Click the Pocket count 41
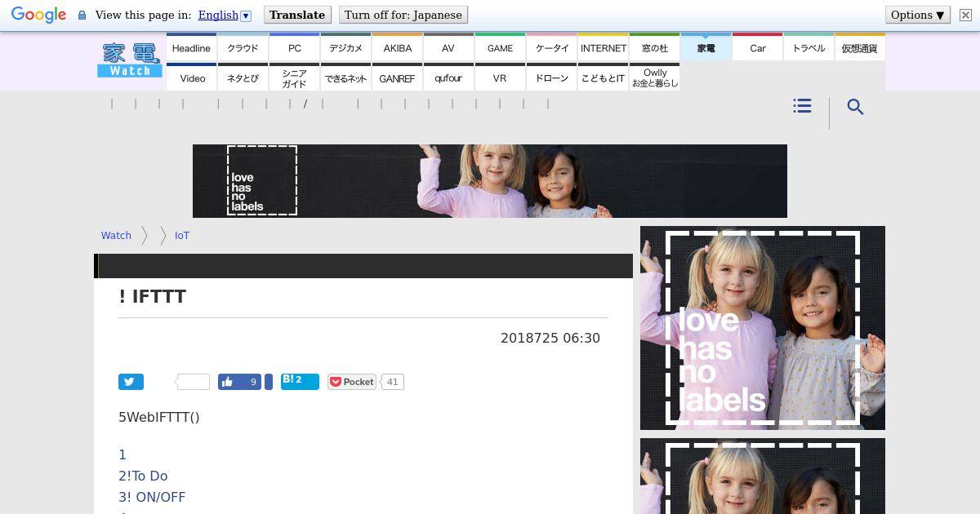The height and width of the screenshot is (514, 980). [393, 382]
